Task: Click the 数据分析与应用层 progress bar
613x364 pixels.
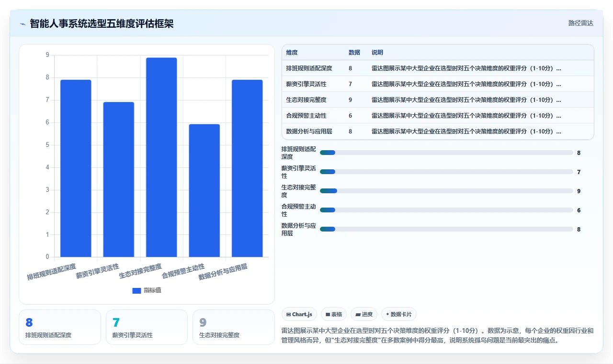Action: [446, 229]
